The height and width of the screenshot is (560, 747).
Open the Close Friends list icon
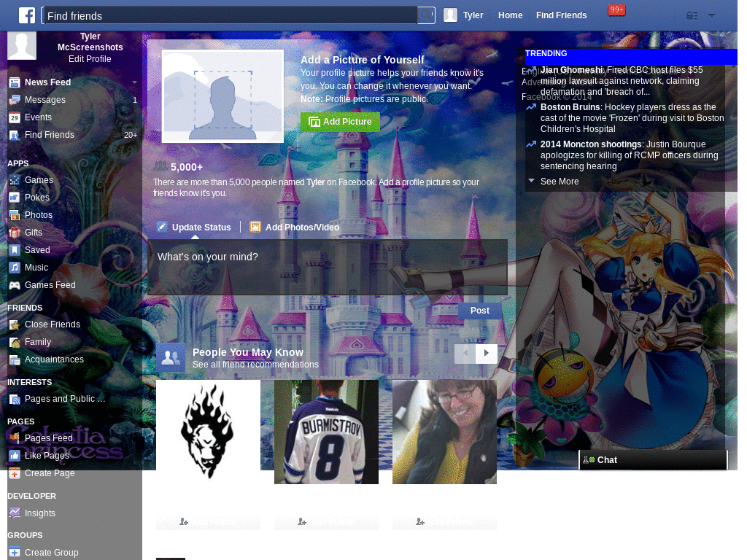[15, 324]
